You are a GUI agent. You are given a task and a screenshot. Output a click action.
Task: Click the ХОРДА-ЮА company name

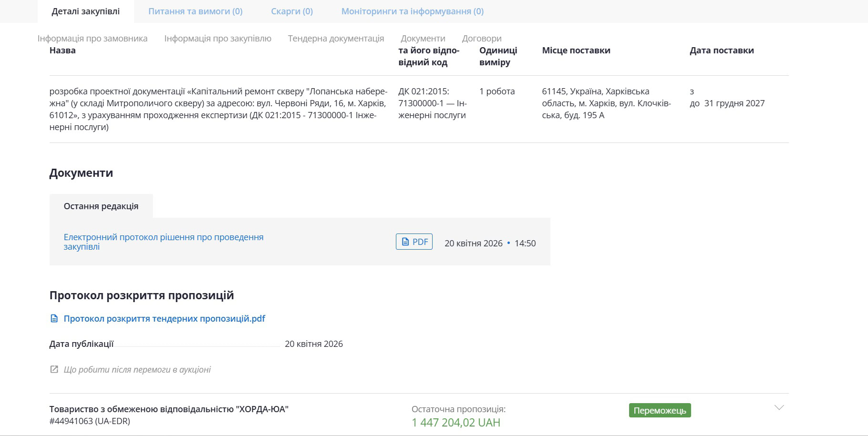click(169, 409)
